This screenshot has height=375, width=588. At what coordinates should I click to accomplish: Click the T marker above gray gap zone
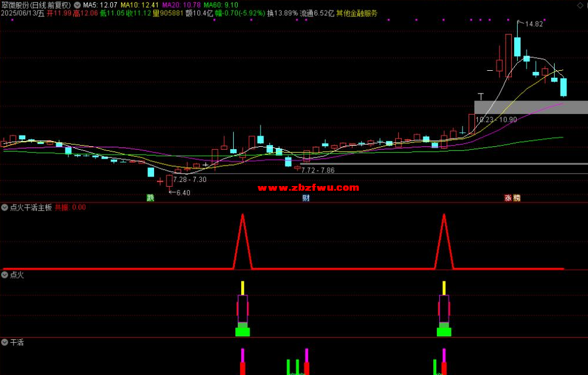481,97
